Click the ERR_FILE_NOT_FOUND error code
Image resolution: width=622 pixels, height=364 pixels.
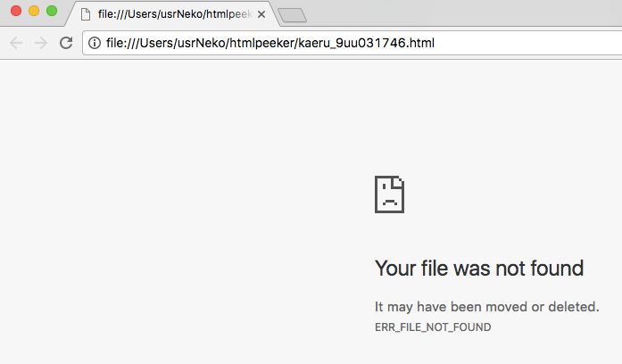coord(433,327)
